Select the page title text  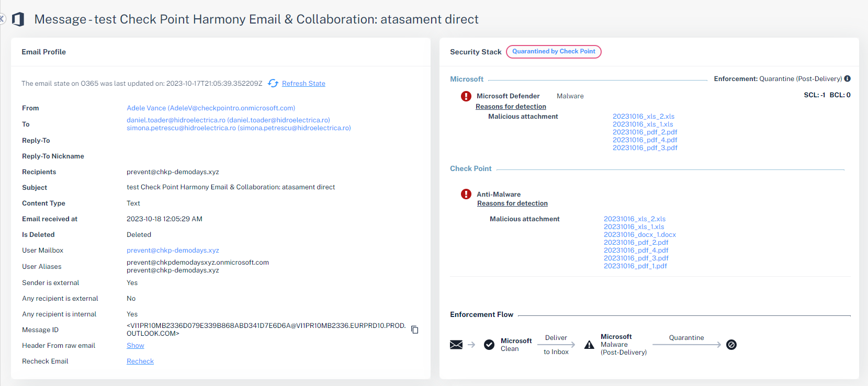[256, 19]
